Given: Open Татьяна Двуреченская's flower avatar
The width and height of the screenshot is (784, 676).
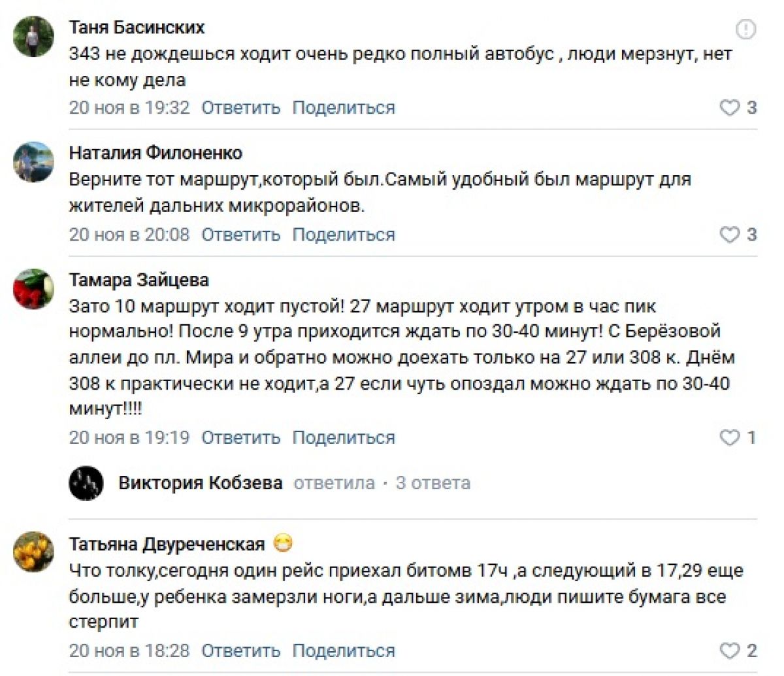Looking at the screenshot, I should [x=33, y=552].
